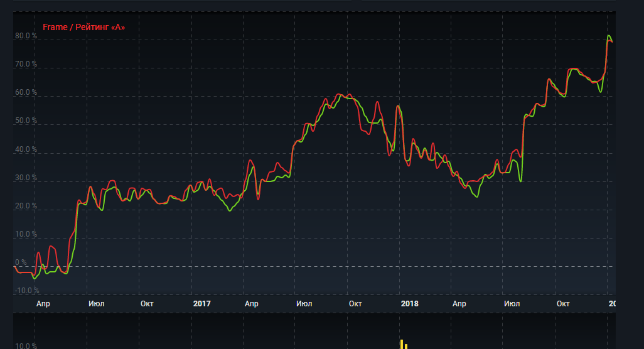
Task: Select the 2018 year label on time axis
Action: pyautogui.click(x=409, y=304)
